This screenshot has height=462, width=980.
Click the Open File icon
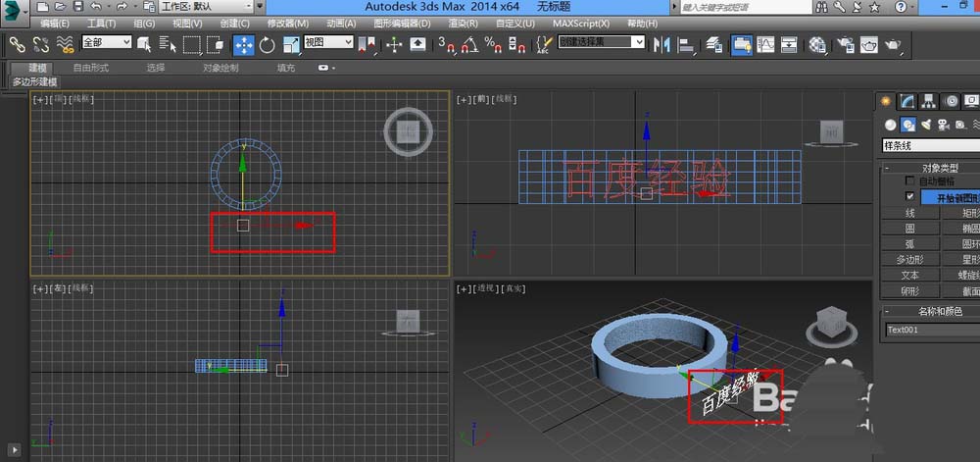coord(60,7)
